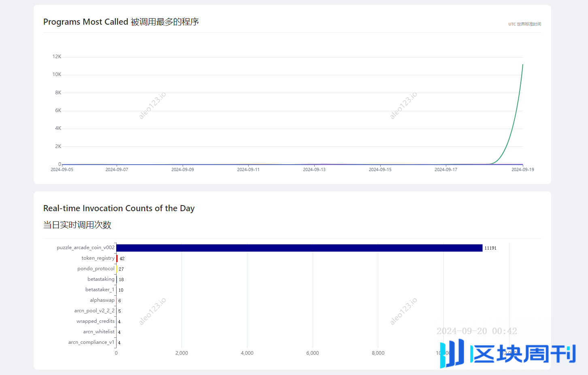Click the Real-time Invocation Counts heading

(x=119, y=208)
